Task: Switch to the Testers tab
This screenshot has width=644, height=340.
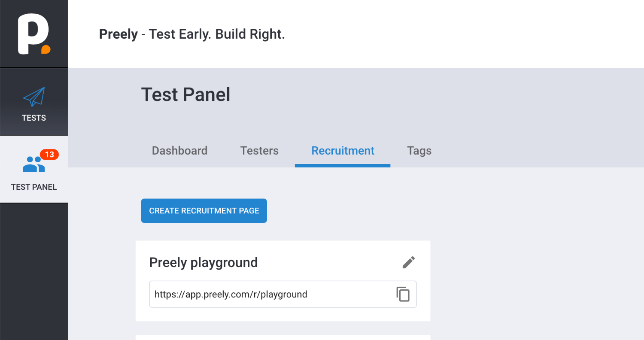Action: point(259,151)
